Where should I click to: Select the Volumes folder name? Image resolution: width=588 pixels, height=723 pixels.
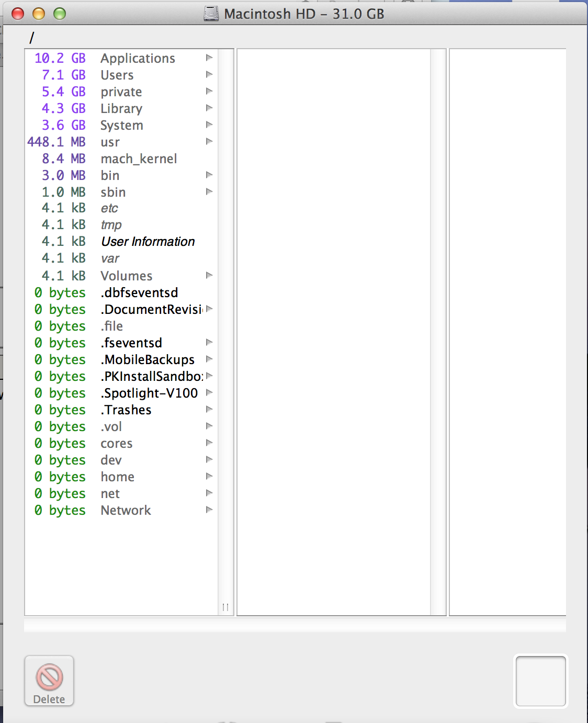tap(127, 276)
